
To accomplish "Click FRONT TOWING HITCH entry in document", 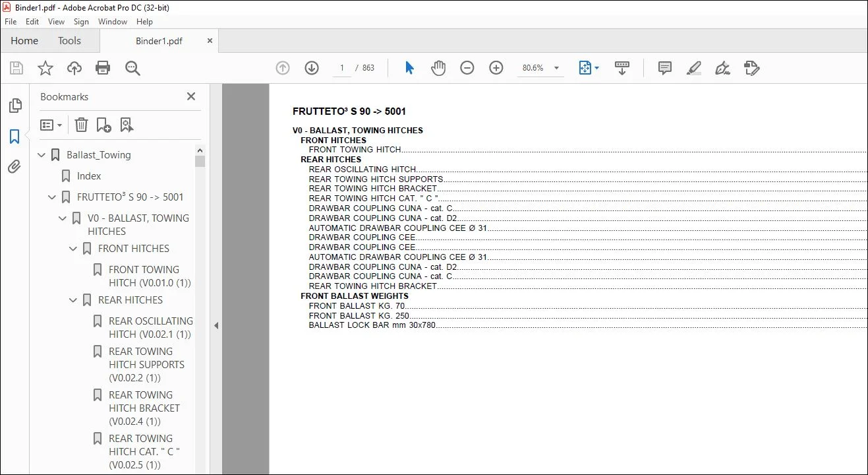I will tap(355, 150).
